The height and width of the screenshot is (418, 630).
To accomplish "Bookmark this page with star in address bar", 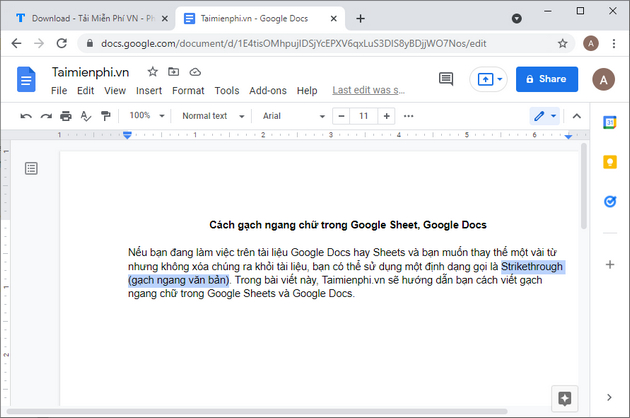I will tap(562, 43).
